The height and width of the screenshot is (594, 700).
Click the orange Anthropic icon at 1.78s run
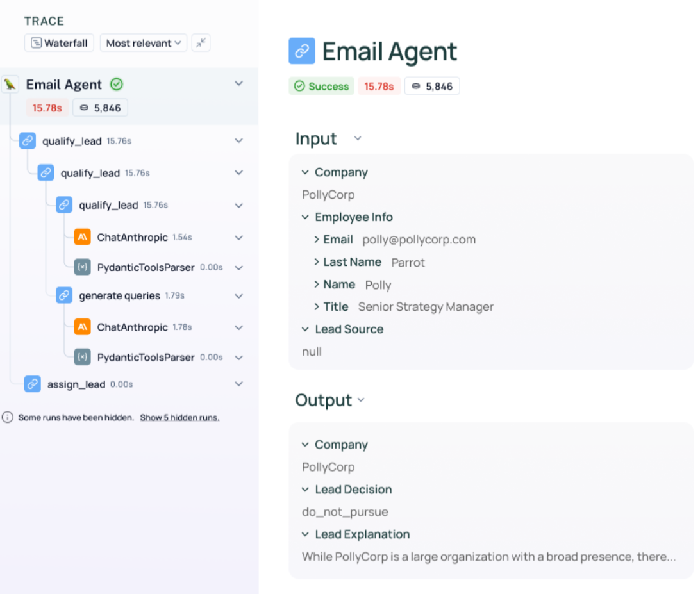tap(82, 327)
